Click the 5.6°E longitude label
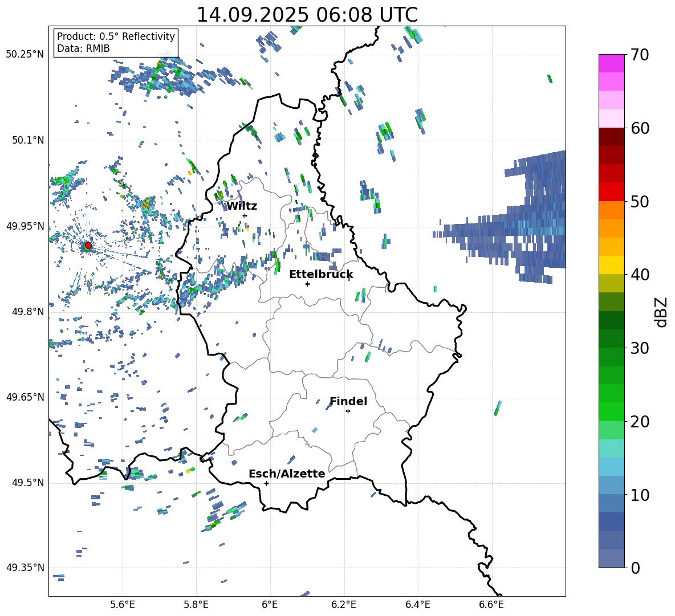This screenshot has height=616, width=675. [123, 605]
